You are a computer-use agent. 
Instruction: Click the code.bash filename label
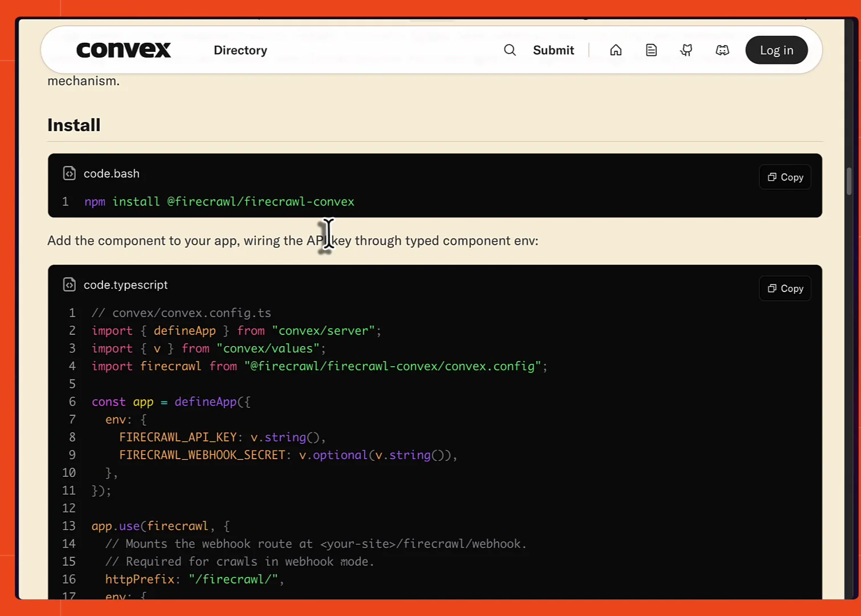point(112,173)
